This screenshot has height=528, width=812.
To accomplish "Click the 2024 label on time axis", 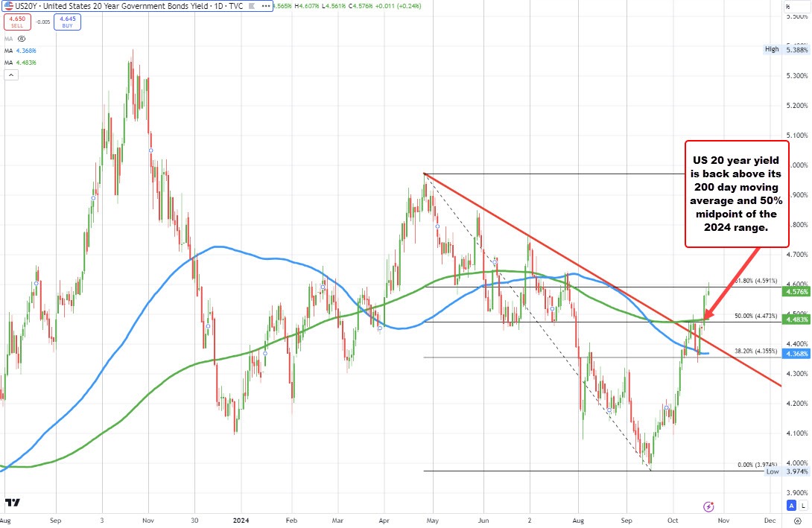I will (x=241, y=521).
